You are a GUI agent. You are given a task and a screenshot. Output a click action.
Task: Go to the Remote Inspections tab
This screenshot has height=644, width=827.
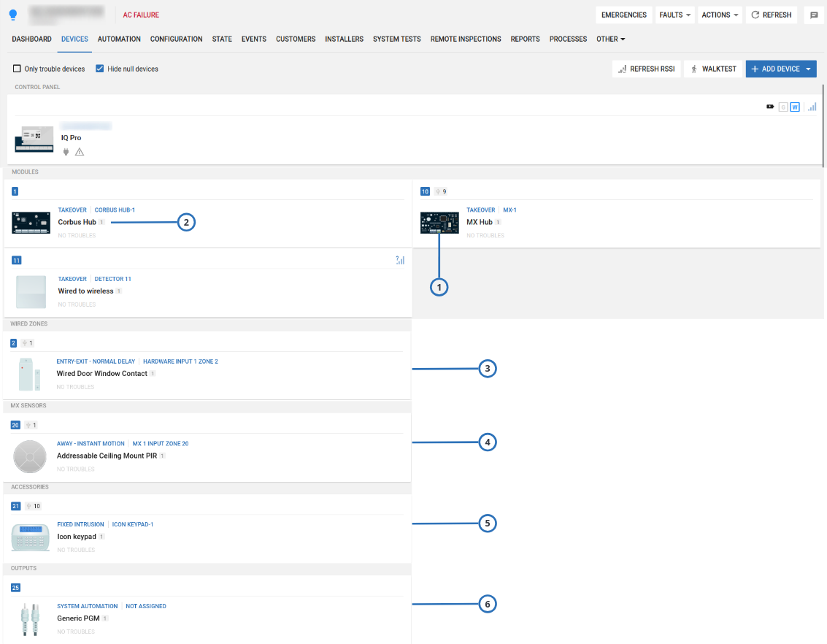466,39
